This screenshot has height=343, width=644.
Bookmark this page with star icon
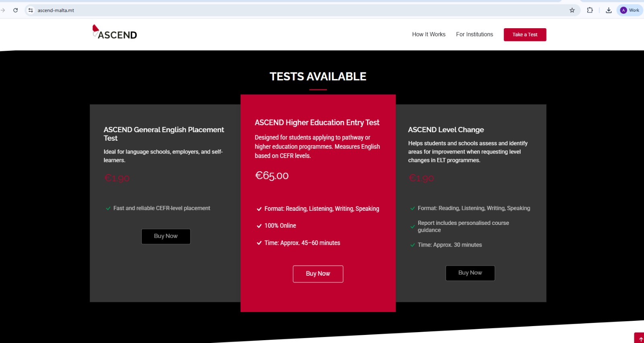tap(572, 10)
